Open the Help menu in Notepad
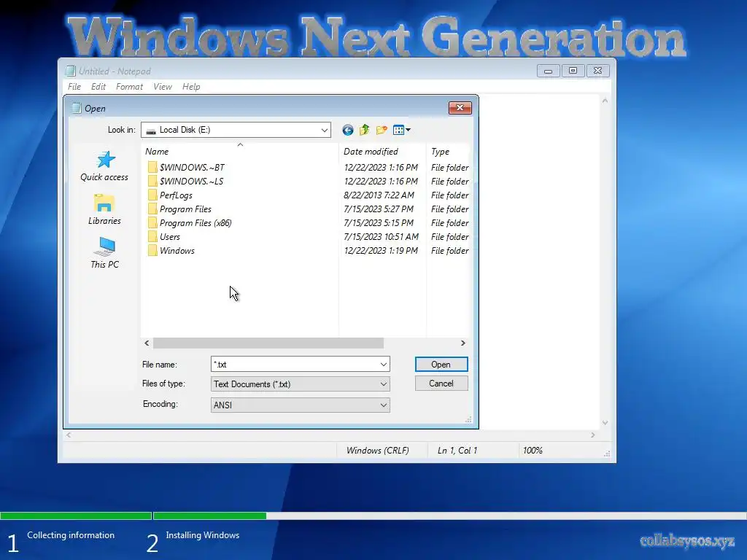The image size is (747, 560). click(191, 87)
